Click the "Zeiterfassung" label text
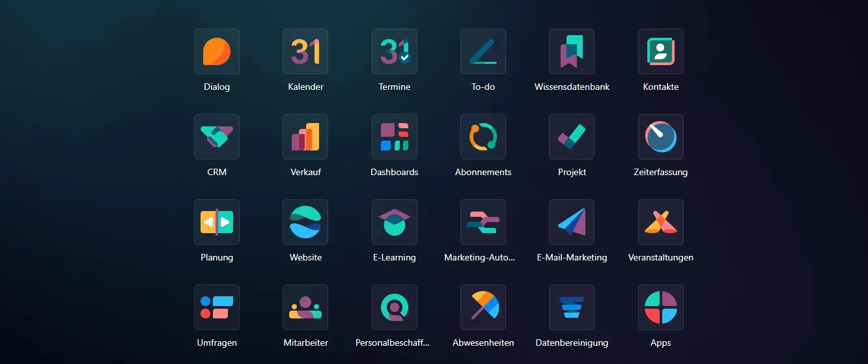This screenshot has width=868, height=364. click(x=661, y=172)
